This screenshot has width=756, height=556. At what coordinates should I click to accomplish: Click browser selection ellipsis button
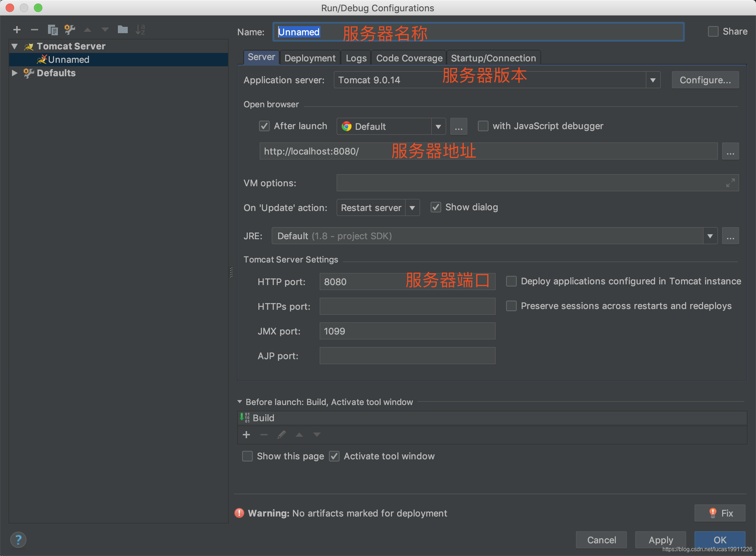click(x=459, y=126)
